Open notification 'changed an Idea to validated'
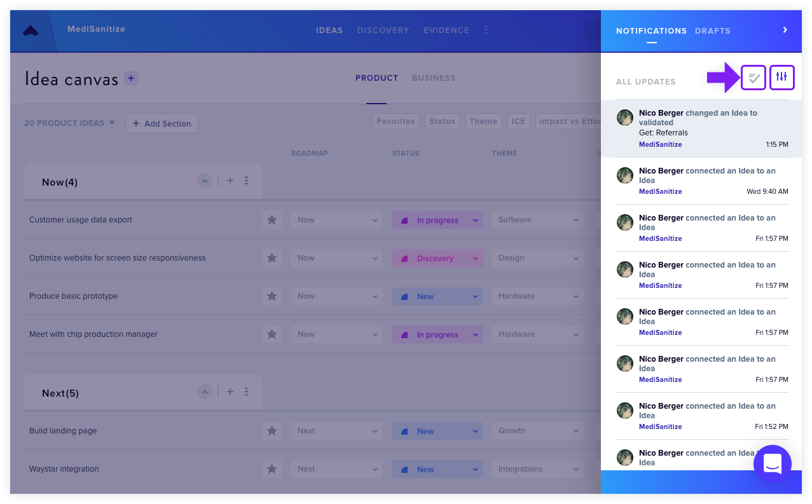 [x=701, y=128]
